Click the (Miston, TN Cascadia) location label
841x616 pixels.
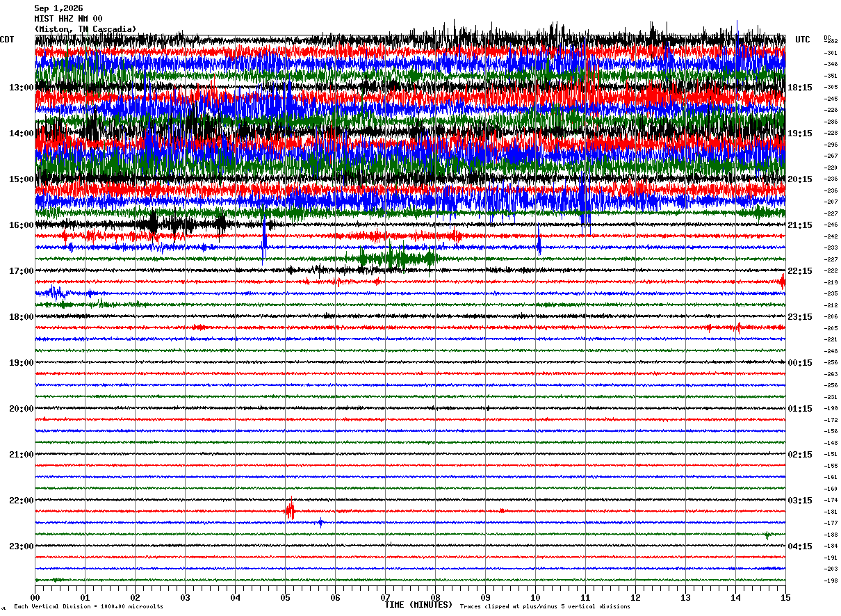(85, 29)
